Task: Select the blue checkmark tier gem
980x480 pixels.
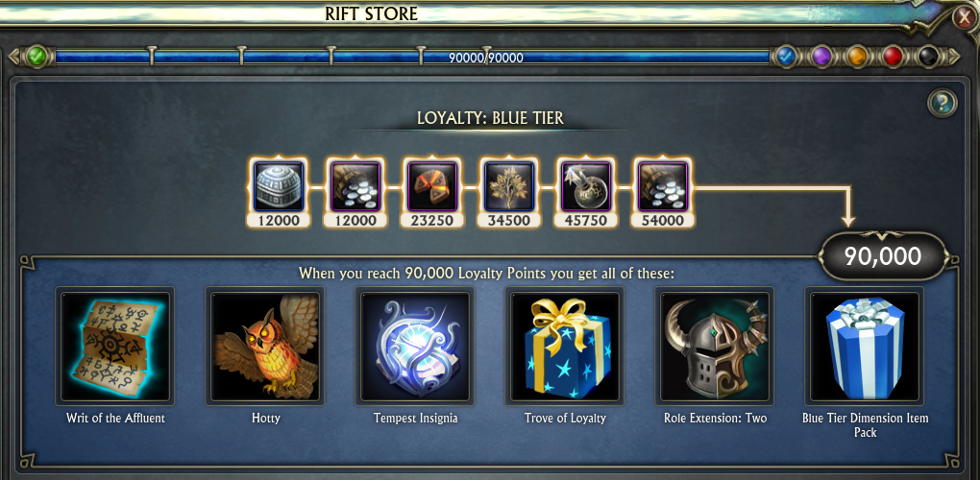Action: pyautogui.click(x=785, y=58)
